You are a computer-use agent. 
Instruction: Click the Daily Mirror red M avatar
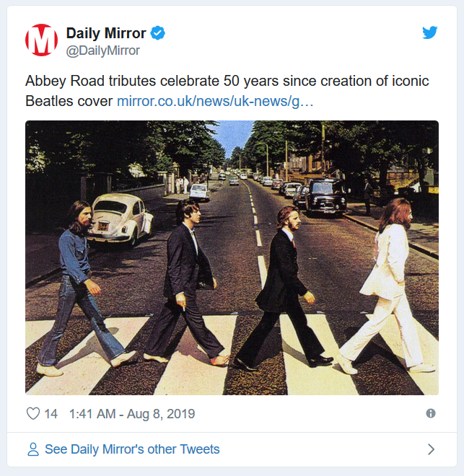click(x=41, y=40)
